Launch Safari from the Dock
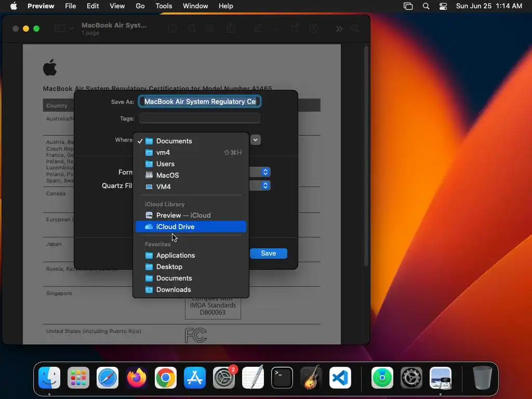This screenshot has width=532, height=399. click(x=108, y=378)
